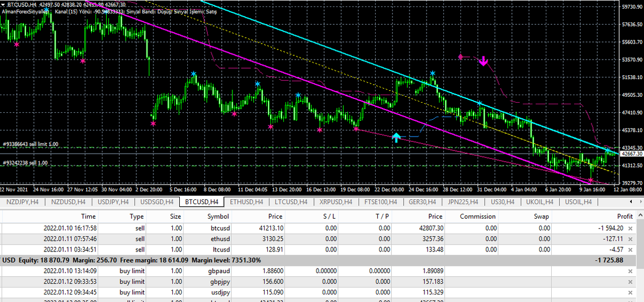Click the Equity and Margin balance summary row

[318, 260]
